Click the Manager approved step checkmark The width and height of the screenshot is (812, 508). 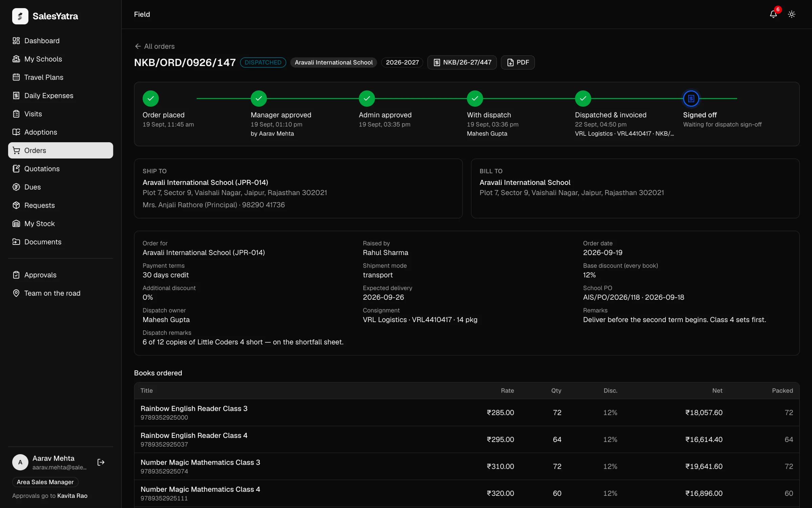coord(259,99)
